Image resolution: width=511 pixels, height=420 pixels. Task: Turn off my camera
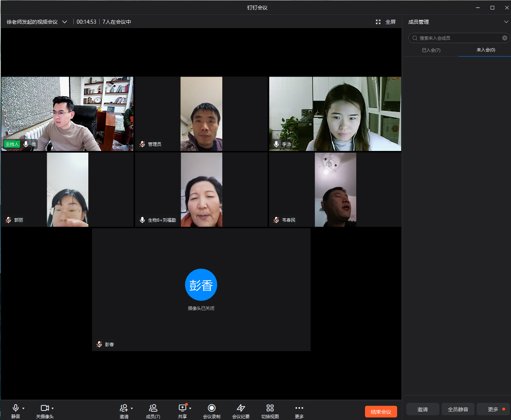coord(45,408)
